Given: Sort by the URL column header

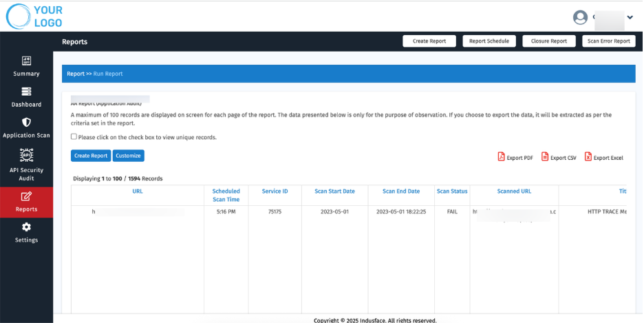Looking at the screenshot, I should click(138, 191).
